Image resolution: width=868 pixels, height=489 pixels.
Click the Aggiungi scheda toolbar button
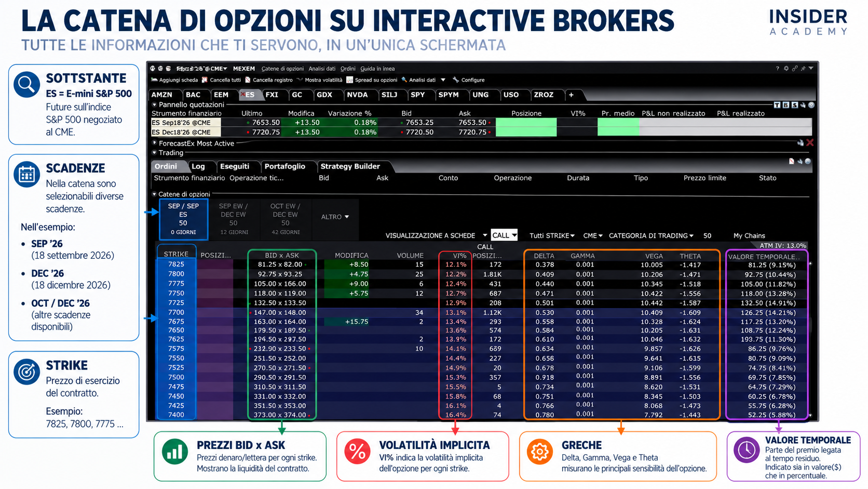coord(174,80)
